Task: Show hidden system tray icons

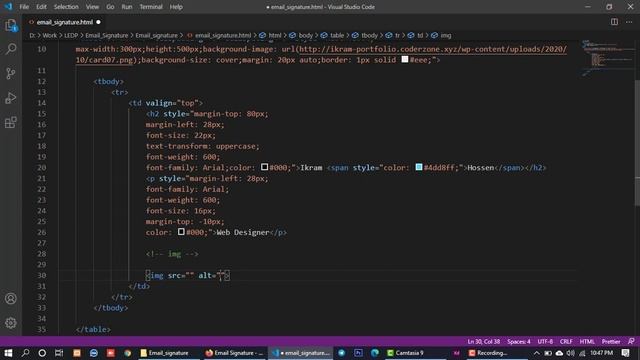Action: pyautogui.click(x=536, y=353)
